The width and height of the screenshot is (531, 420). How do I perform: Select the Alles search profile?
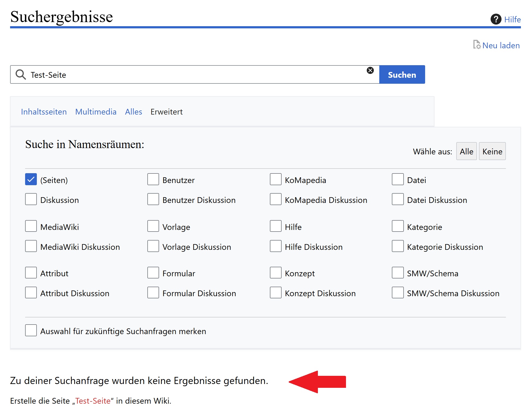pyautogui.click(x=133, y=112)
